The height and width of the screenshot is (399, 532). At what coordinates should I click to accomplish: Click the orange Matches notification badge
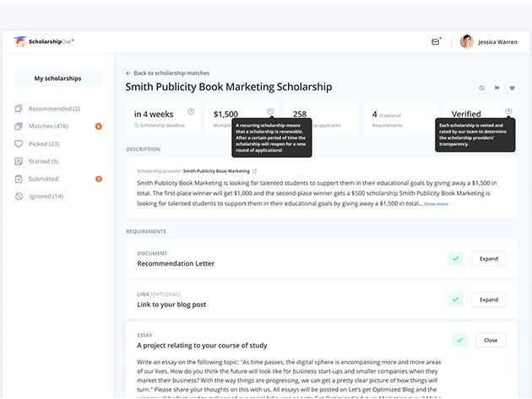click(99, 126)
